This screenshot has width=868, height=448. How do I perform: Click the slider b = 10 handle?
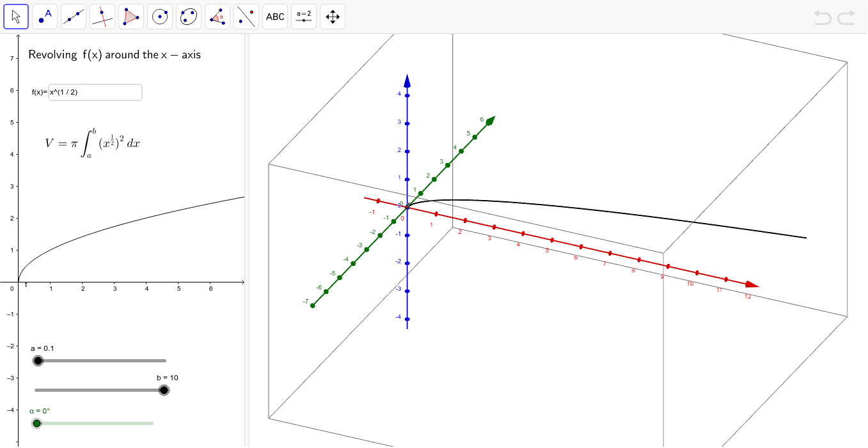164,390
